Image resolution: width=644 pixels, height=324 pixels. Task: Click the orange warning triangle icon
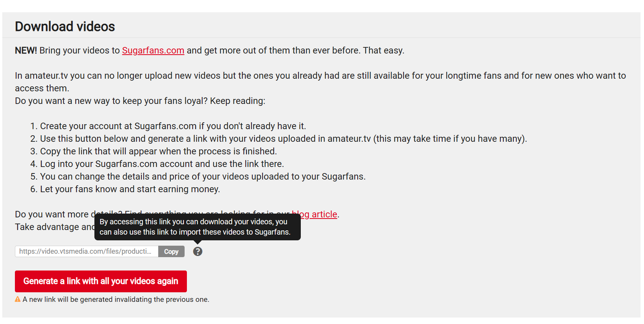[18, 299]
